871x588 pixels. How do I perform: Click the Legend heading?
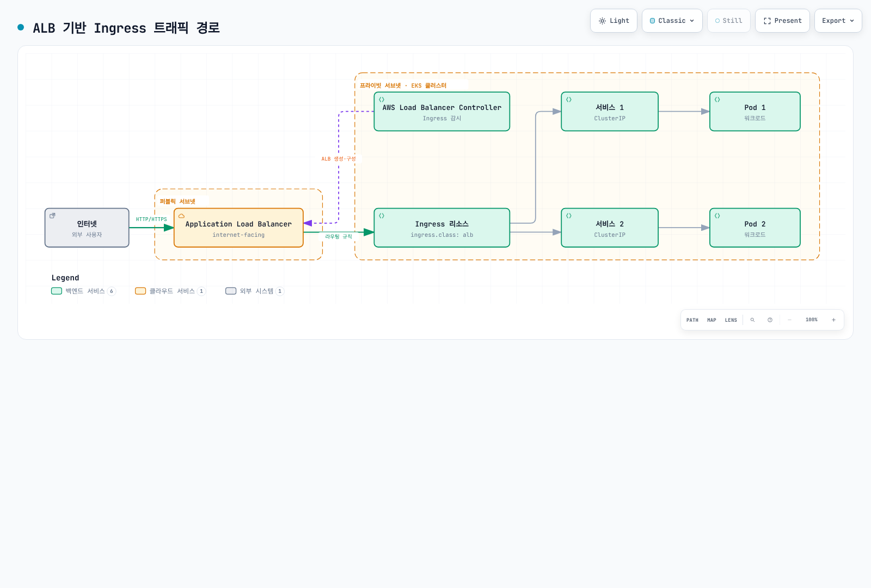tap(65, 278)
